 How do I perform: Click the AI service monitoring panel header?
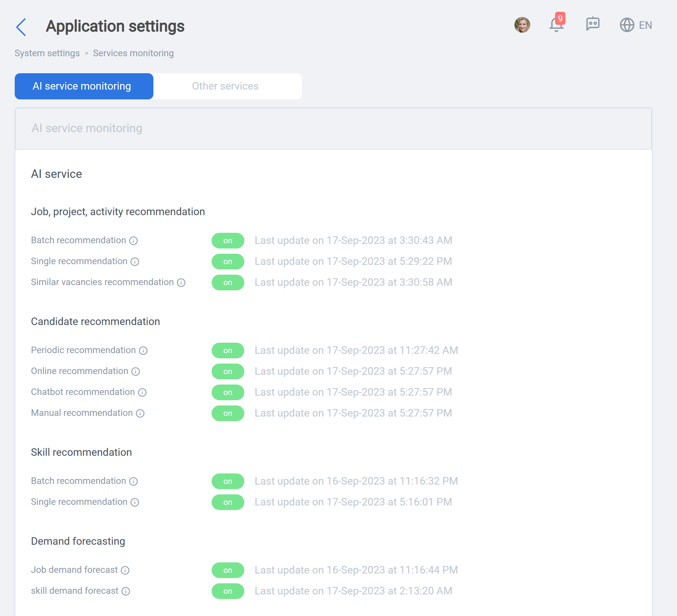333,128
